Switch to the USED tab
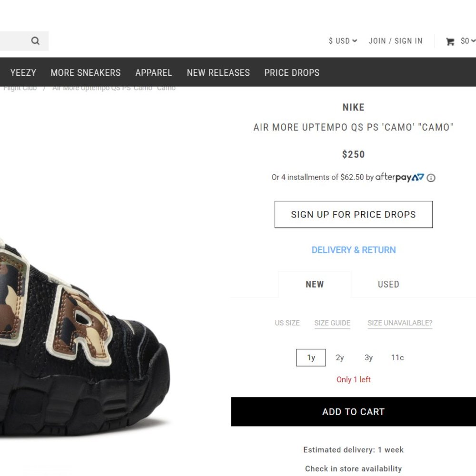This screenshot has height=476, width=476. 388,284
